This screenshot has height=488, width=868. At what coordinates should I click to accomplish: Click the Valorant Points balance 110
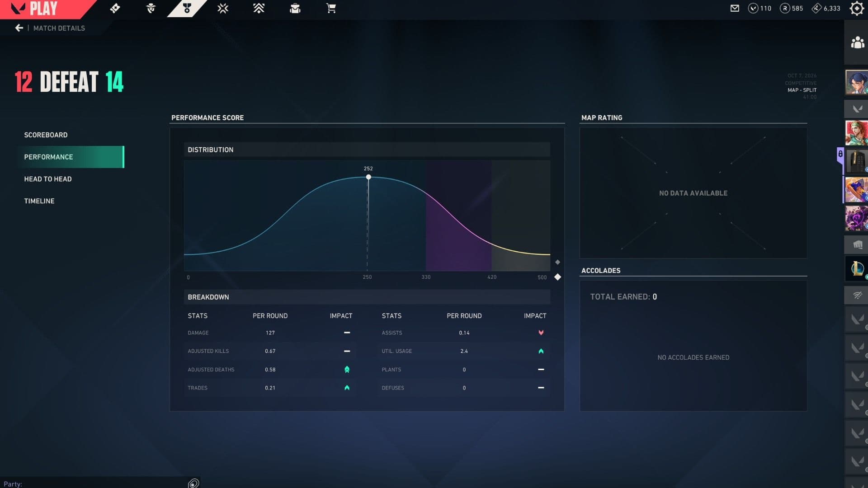pos(759,8)
